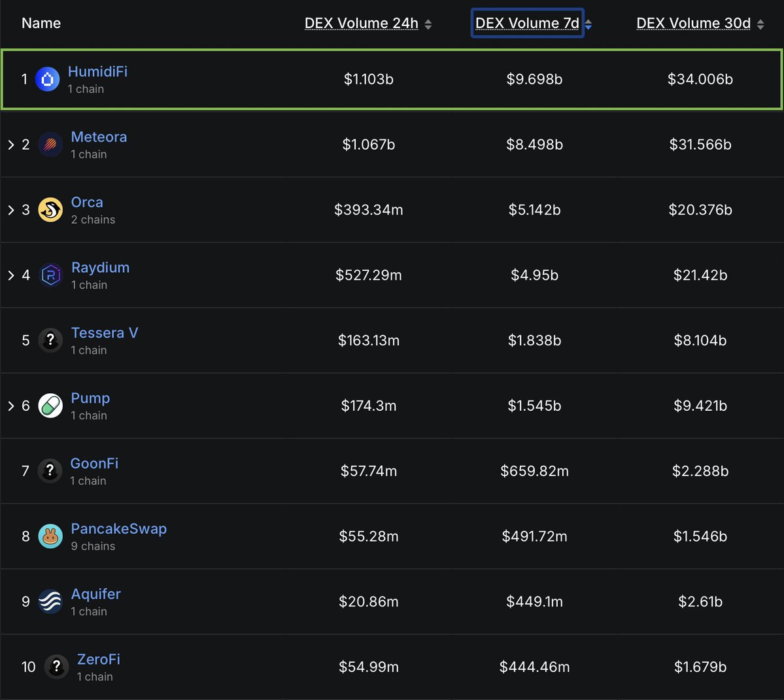The height and width of the screenshot is (700, 784).
Task: Select HumidiFi 24h volume $1.103b
Action: (369, 79)
